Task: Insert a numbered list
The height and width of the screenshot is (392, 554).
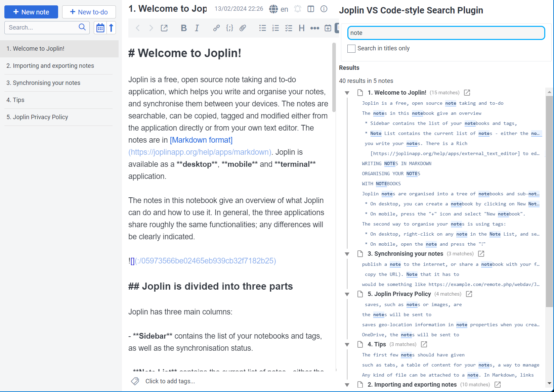Action: coord(275,28)
